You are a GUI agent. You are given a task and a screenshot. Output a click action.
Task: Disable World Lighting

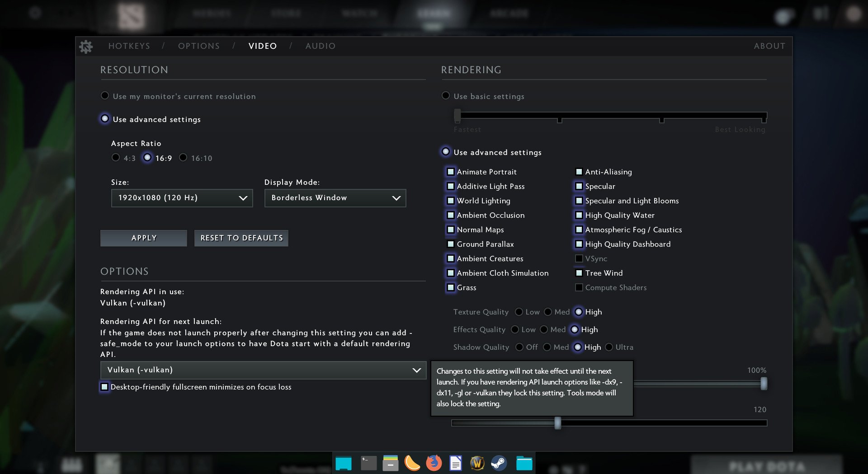(x=451, y=201)
